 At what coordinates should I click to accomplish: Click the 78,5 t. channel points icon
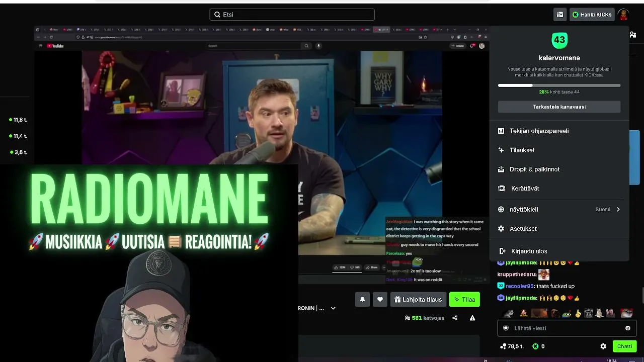[503, 346]
